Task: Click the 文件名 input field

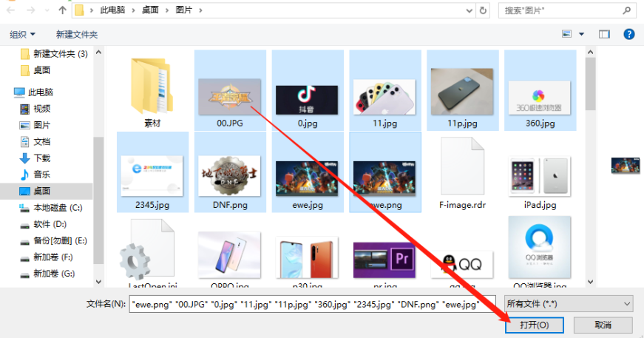Action: coord(312,304)
